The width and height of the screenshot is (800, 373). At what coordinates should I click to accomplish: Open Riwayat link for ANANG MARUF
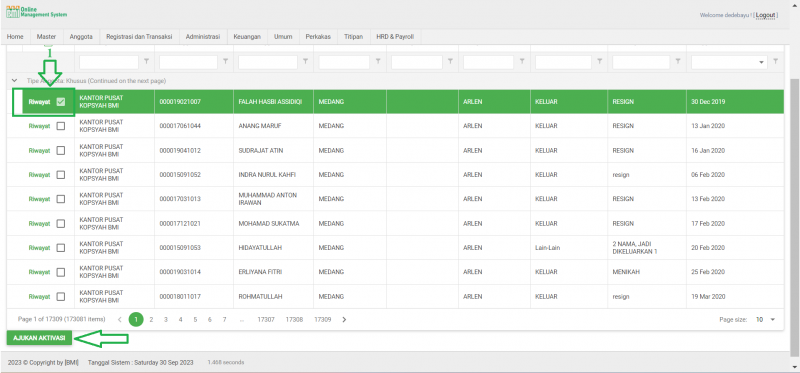(39, 126)
